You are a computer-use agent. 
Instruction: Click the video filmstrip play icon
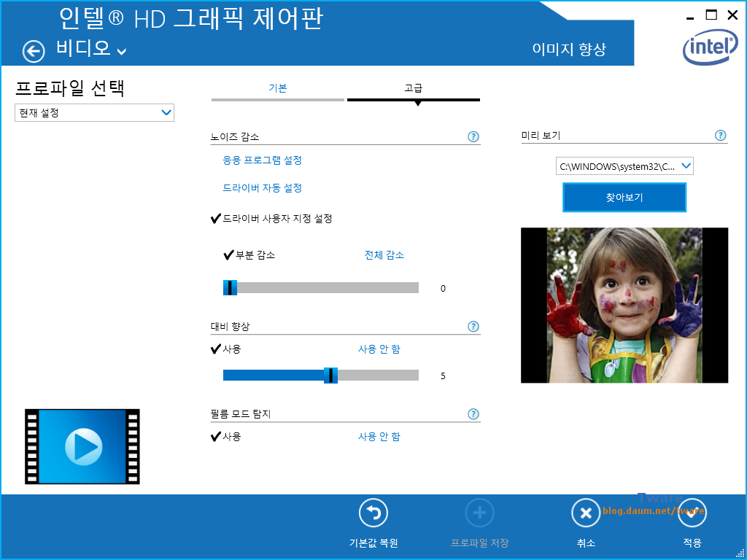82,447
